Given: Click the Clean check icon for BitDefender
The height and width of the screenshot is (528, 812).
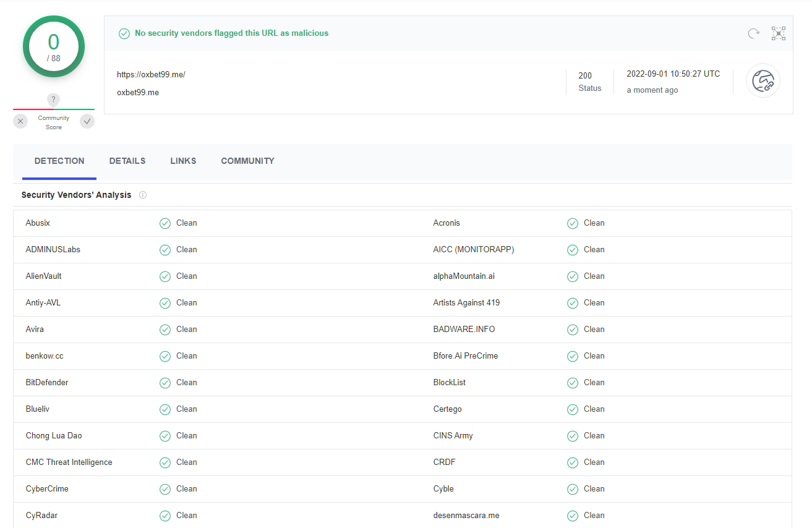Looking at the screenshot, I should [165, 383].
